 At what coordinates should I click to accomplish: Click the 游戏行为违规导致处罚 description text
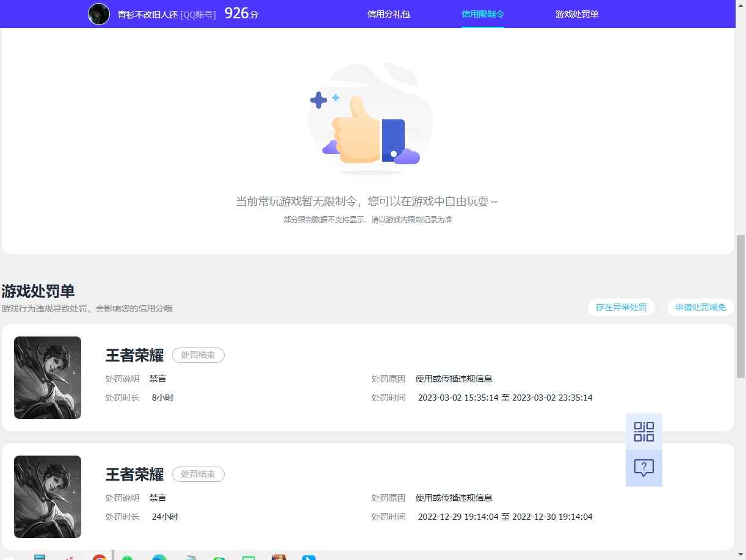click(87, 308)
